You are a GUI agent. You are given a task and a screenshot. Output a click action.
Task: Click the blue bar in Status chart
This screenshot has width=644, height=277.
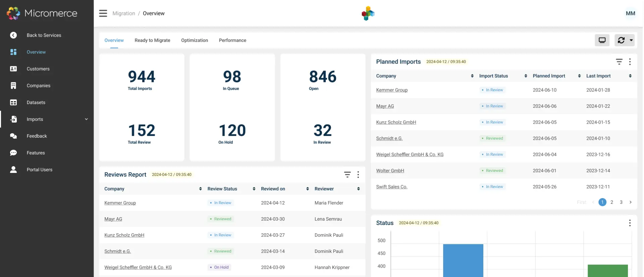(463, 261)
